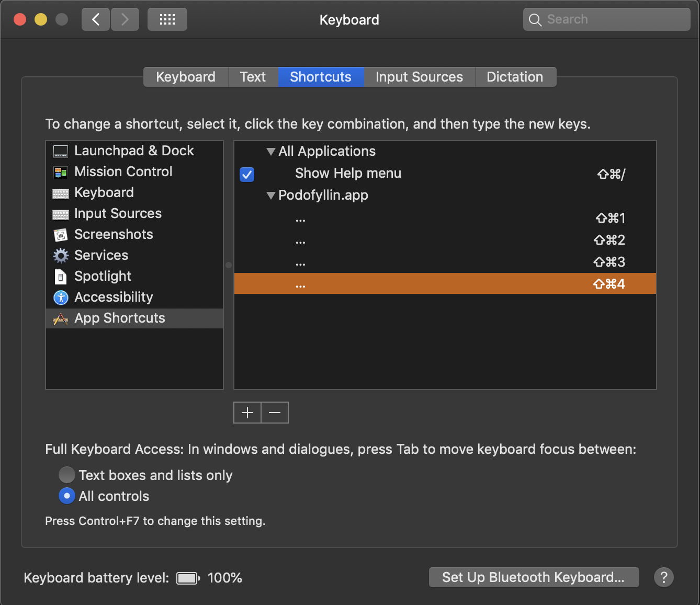Switch to the Keyboard tab
The width and height of the screenshot is (700, 605).
click(x=186, y=77)
